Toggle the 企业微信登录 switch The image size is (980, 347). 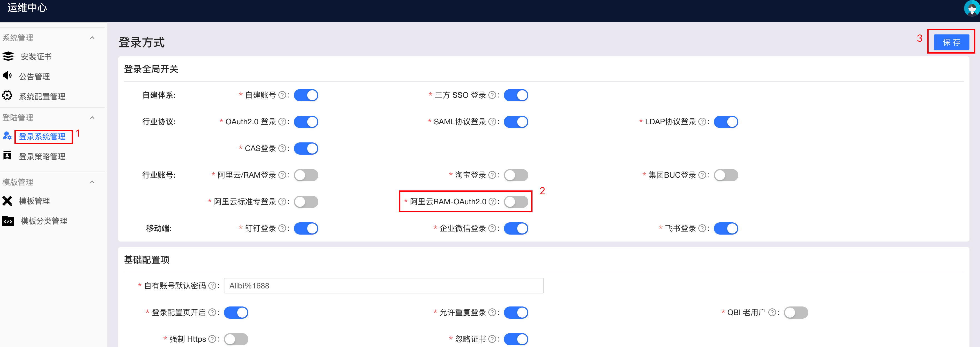[x=516, y=228]
